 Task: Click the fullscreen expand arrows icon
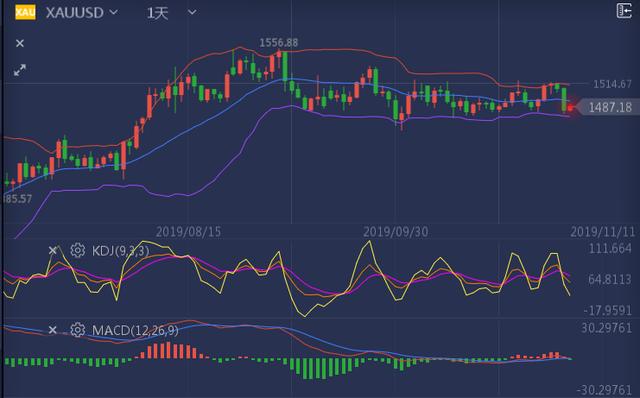pos(20,70)
